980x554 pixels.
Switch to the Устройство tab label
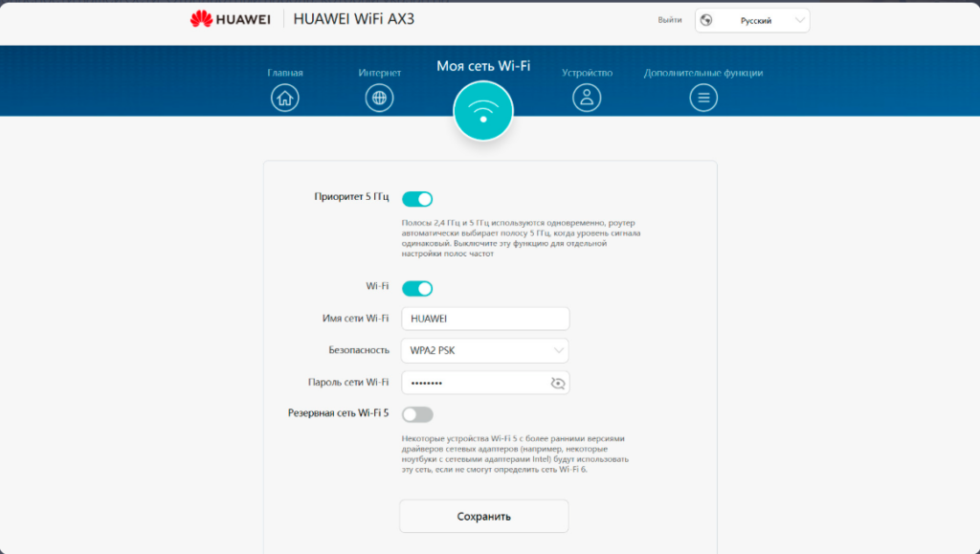tap(587, 73)
